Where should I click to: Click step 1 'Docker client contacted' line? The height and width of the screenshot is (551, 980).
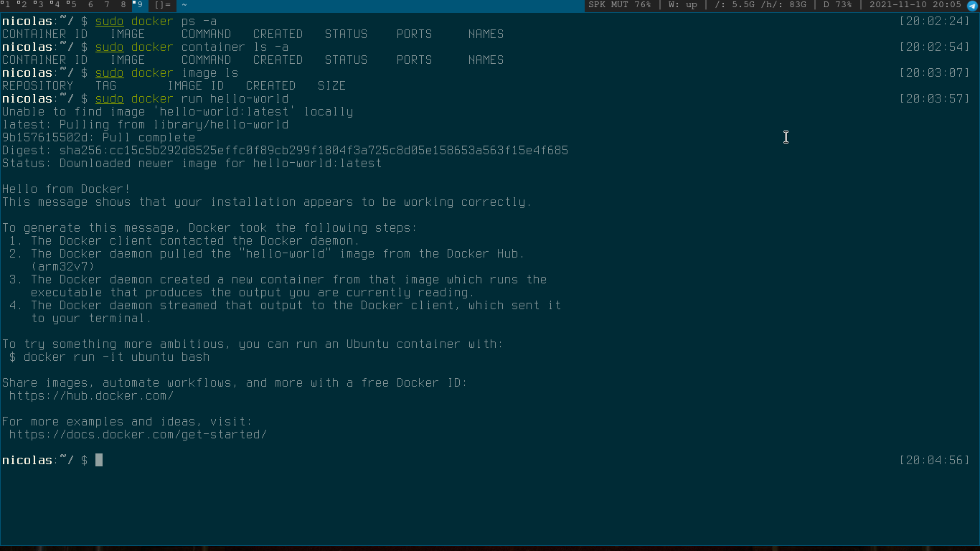(x=184, y=241)
